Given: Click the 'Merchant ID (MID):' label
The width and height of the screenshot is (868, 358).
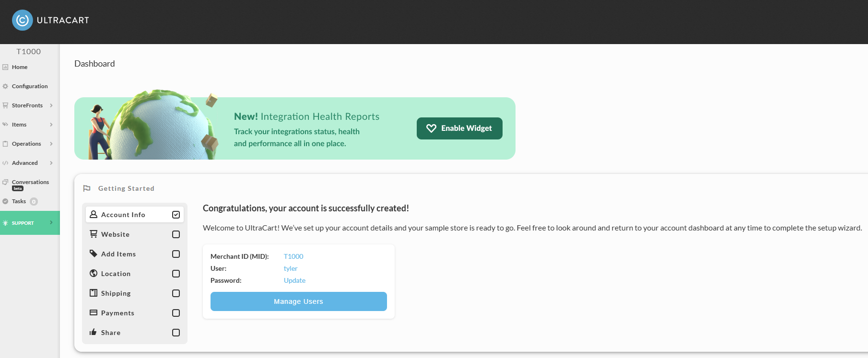Looking at the screenshot, I should tap(240, 256).
